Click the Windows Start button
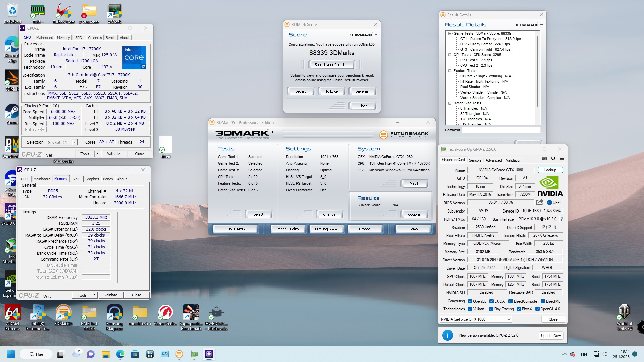 point(11,354)
